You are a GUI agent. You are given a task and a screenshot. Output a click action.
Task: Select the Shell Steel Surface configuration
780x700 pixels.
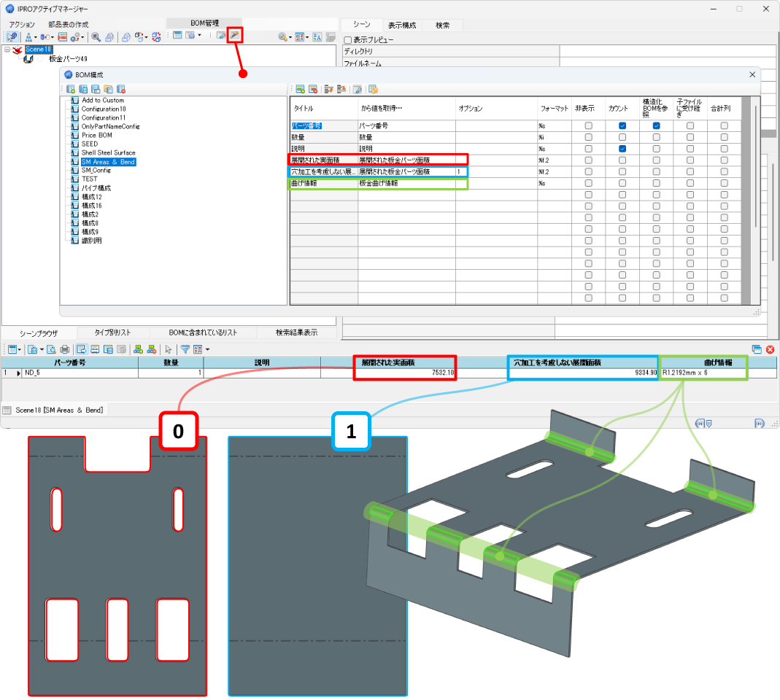(109, 152)
